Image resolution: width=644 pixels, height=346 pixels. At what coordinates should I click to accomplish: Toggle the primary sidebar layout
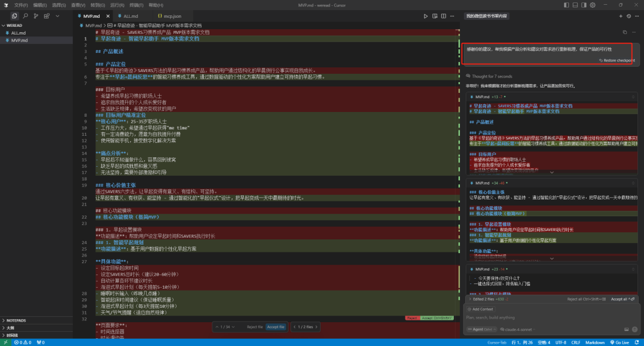tap(566, 5)
